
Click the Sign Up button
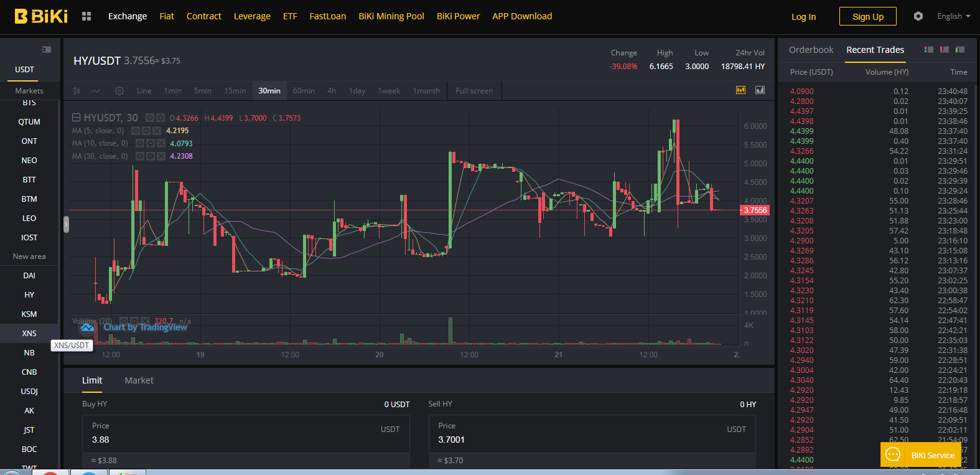pyautogui.click(x=868, y=17)
